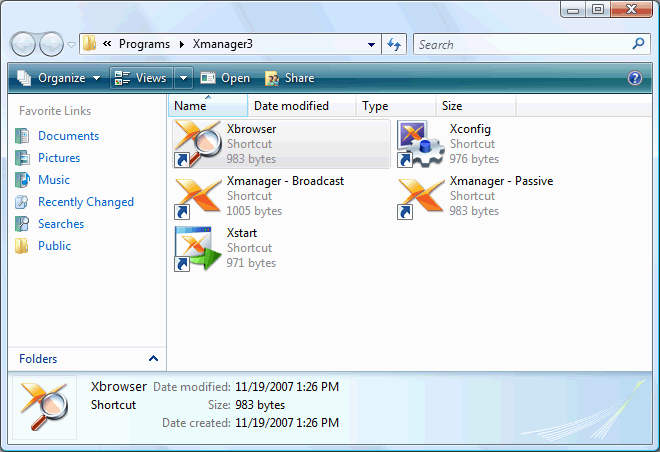Click the Searches icon in sidebar
Viewport: 660px width, 452px height.
[x=22, y=224]
